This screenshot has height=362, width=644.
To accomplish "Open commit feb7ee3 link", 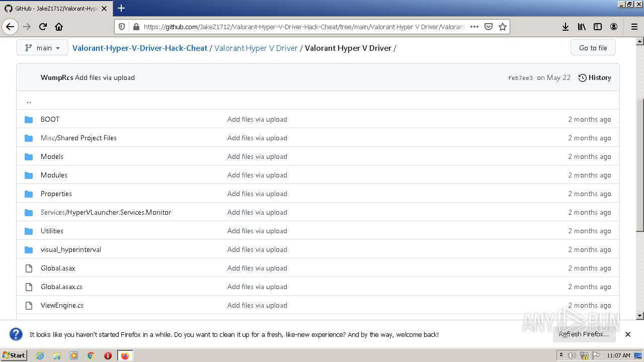I will coord(520,78).
